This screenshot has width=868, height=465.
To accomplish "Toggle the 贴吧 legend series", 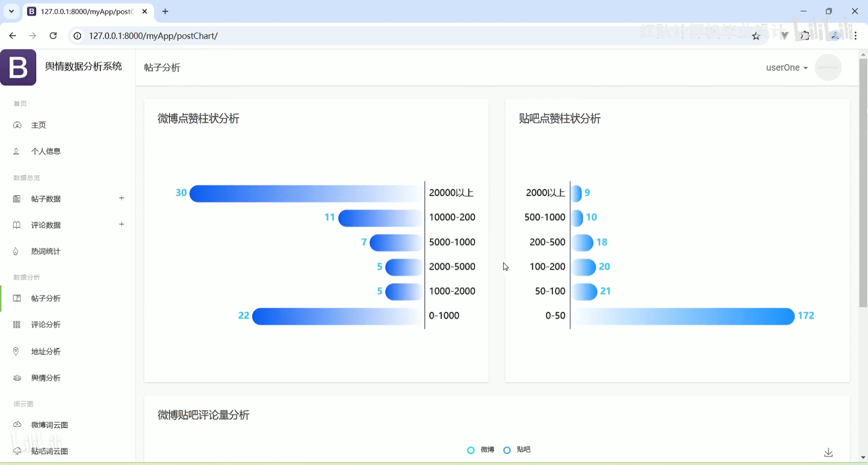I will [x=517, y=450].
